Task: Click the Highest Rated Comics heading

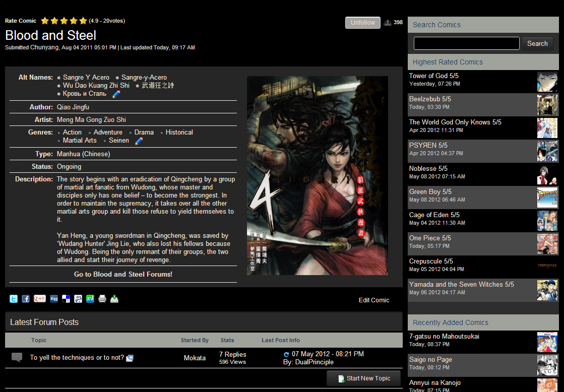Action: [x=448, y=62]
